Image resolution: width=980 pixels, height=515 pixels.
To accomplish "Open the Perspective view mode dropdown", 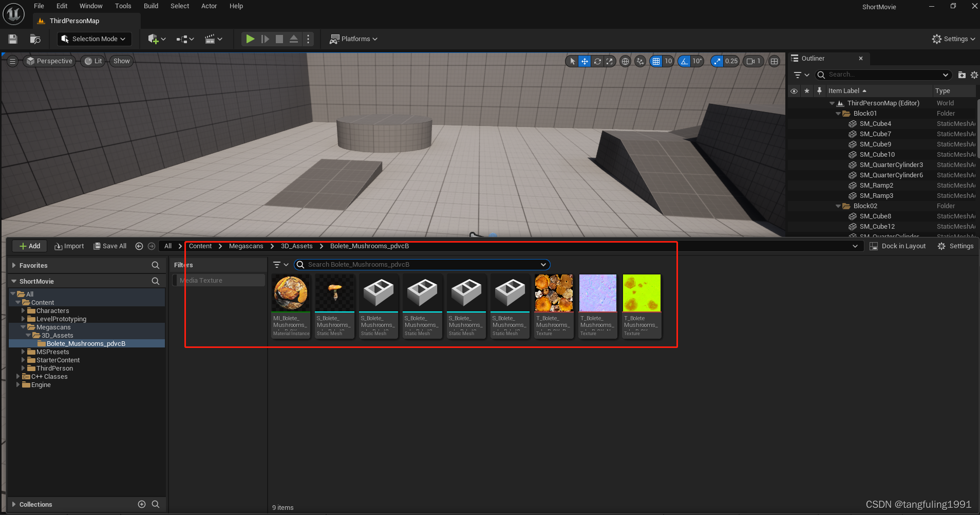I will coord(50,61).
